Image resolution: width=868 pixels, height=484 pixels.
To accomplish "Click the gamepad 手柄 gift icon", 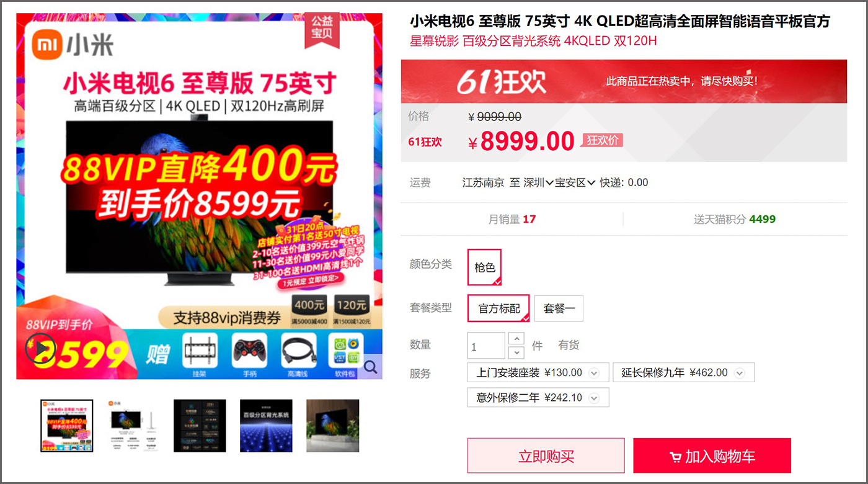I will (x=249, y=354).
